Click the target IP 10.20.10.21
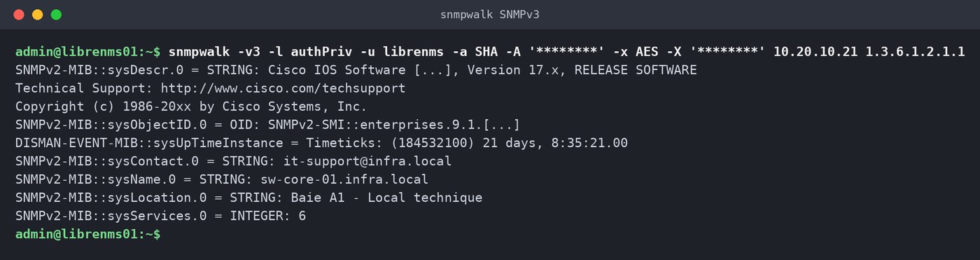The width and height of the screenshot is (980, 260). click(x=815, y=52)
